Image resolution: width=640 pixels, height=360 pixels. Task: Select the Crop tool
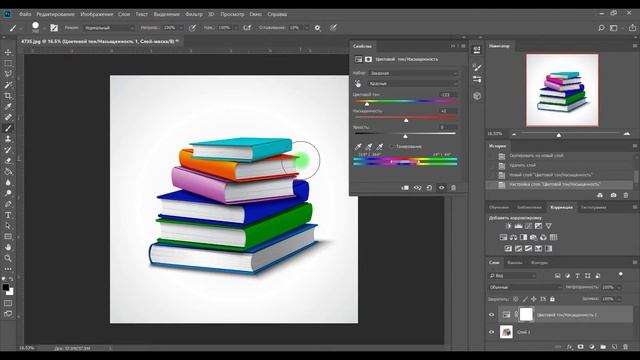pos(8,96)
